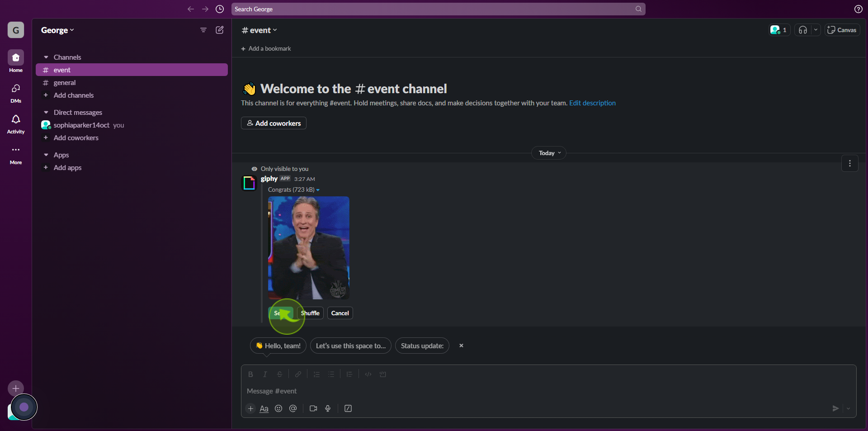868x431 pixels.
Task: Open Activity bell in sidebar
Action: (x=16, y=123)
